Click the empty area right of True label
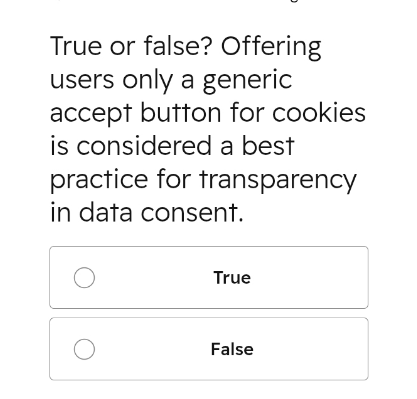 (308, 277)
